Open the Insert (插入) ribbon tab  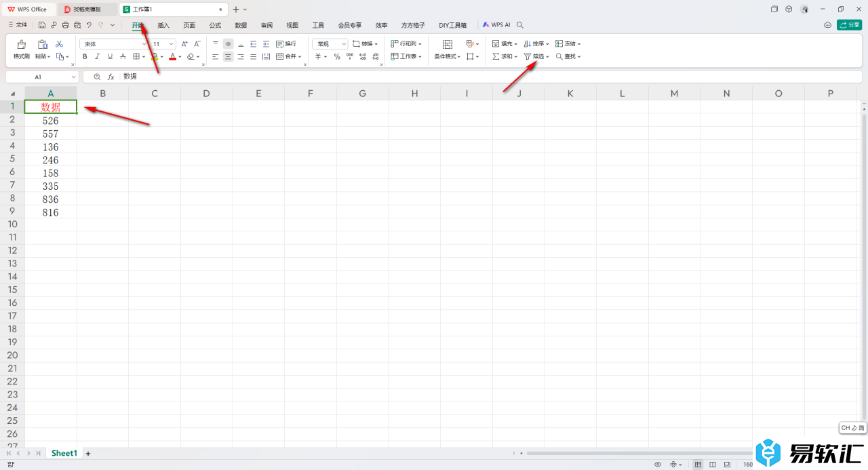pos(163,25)
